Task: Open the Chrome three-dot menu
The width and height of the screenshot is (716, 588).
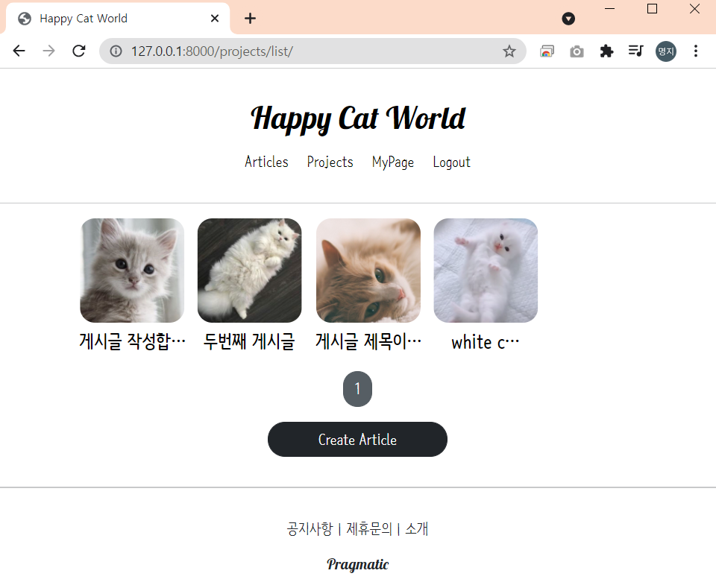Action: click(x=695, y=51)
